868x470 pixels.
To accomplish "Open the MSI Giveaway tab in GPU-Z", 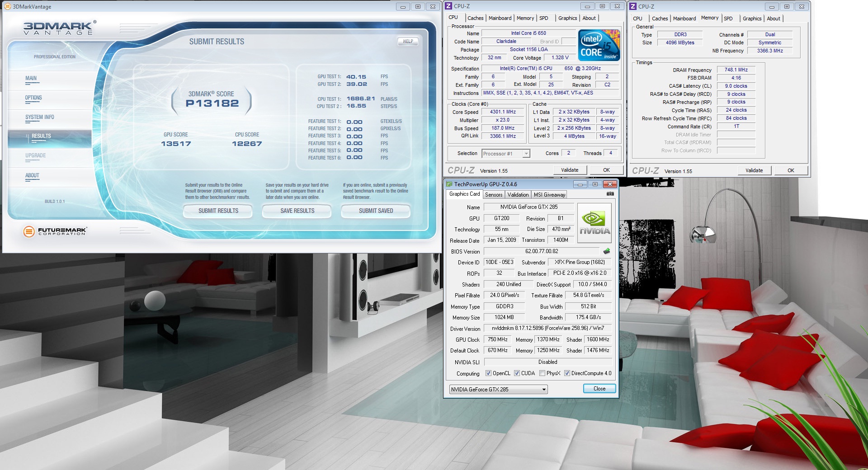I will (549, 195).
